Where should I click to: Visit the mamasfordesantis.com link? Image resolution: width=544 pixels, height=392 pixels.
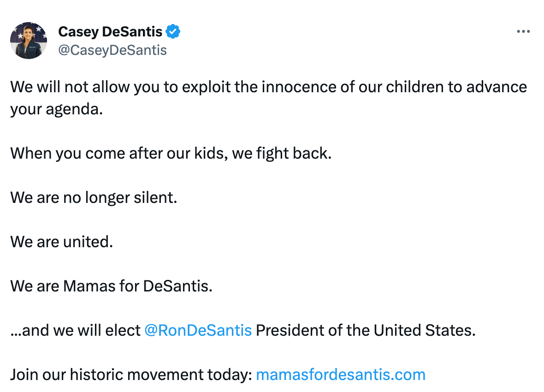click(340, 374)
